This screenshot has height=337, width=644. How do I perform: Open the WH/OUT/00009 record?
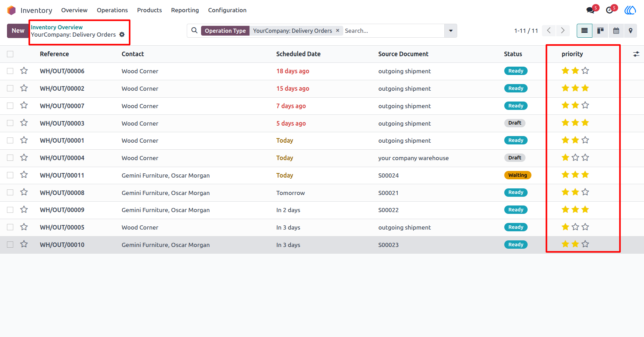point(62,210)
